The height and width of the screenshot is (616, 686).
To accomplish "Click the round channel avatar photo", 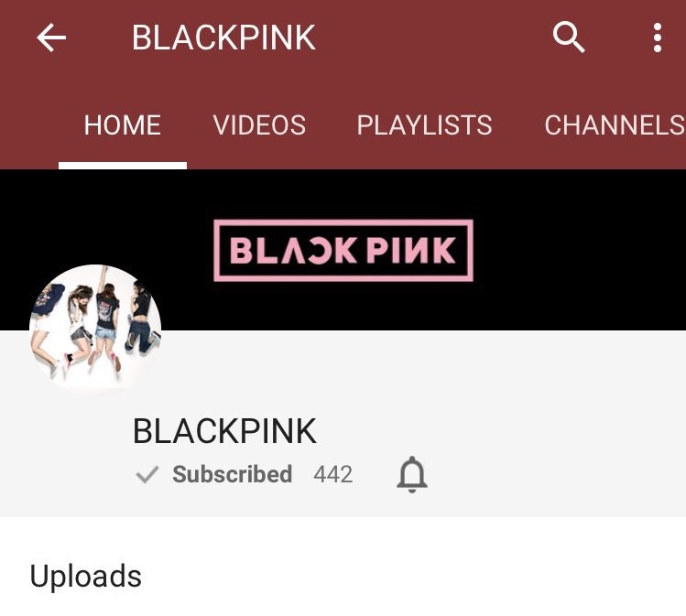I will [95, 330].
